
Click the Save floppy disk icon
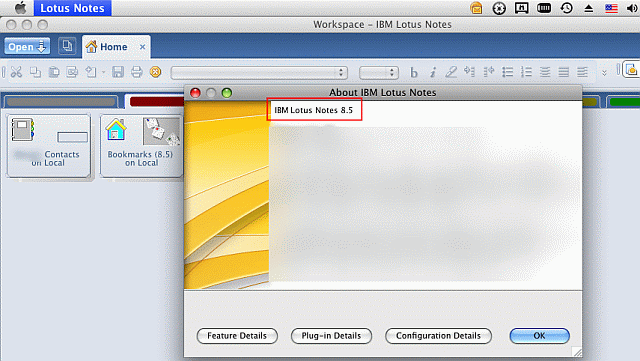point(118,72)
